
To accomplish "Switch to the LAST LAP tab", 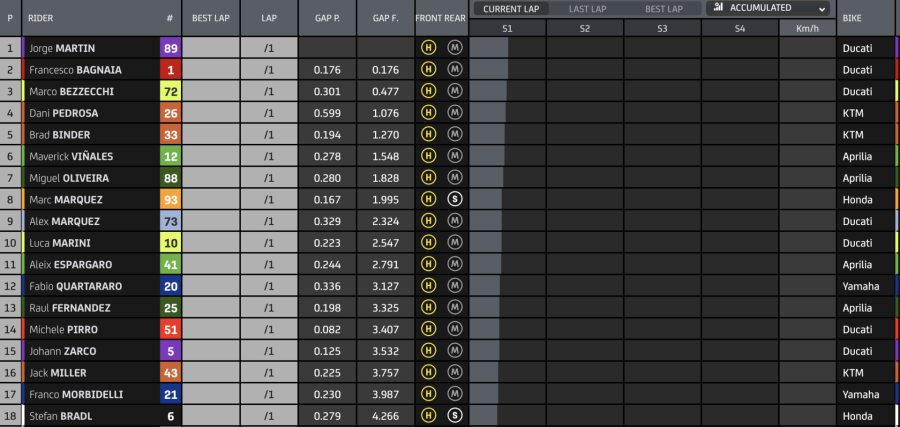I will (x=588, y=9).
